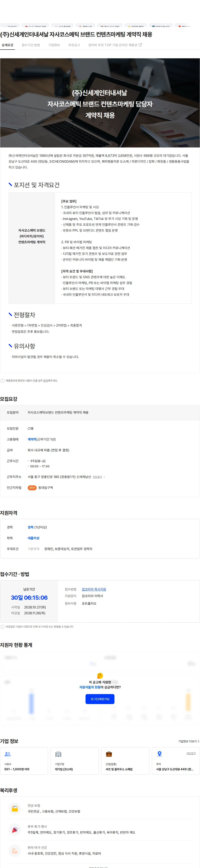
Task: Click the 동대입구역 station name
Action: 46,488
